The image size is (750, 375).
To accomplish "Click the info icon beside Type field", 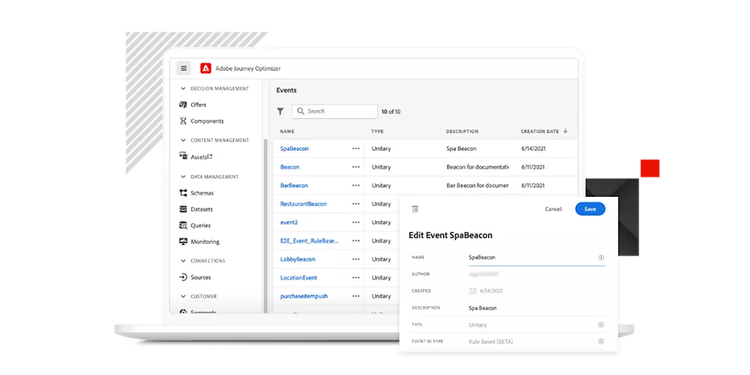I will [601, 325].
